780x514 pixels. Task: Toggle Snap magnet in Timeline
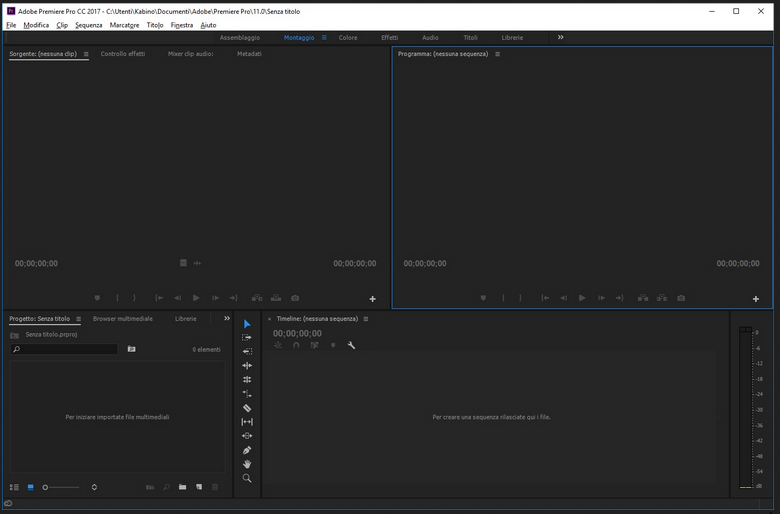click(x=296, y=345)
